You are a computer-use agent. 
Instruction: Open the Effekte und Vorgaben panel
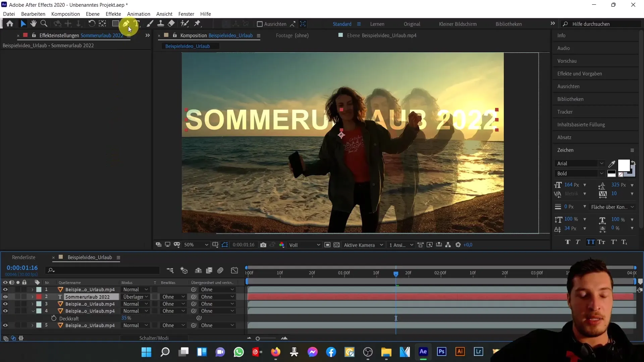pos(580,74)
